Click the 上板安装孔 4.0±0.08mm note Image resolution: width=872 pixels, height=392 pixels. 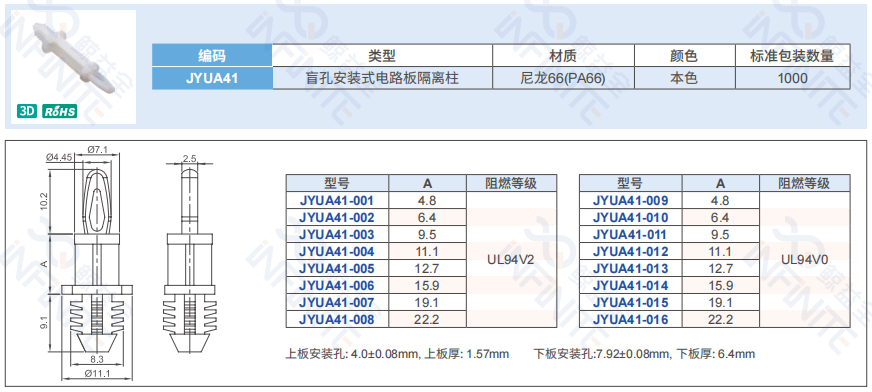(397, 354)
